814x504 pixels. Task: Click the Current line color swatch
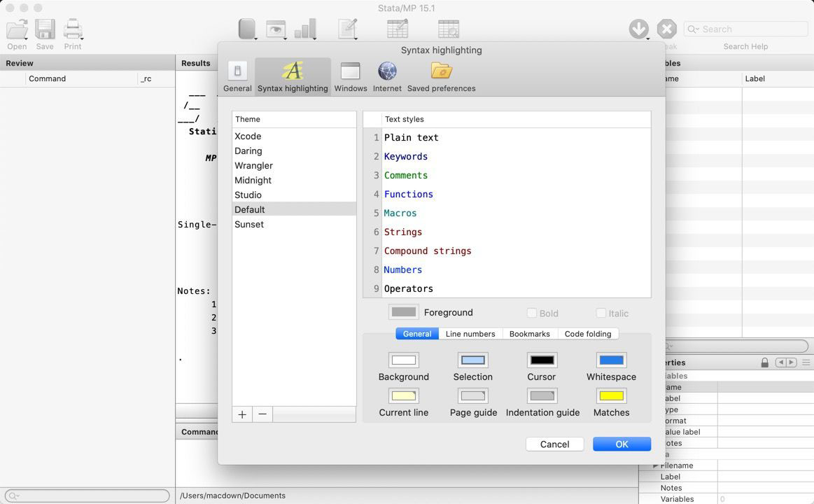click(403, 396)
